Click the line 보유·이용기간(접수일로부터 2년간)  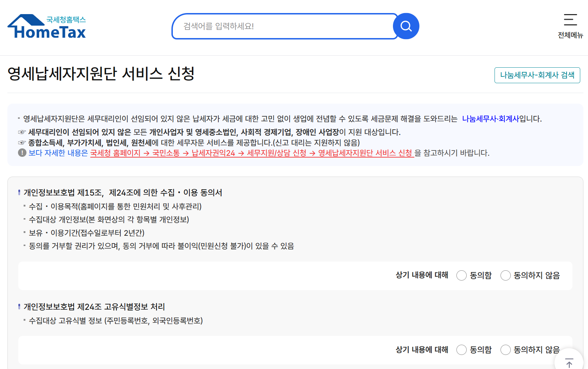(x=86, y=233)
